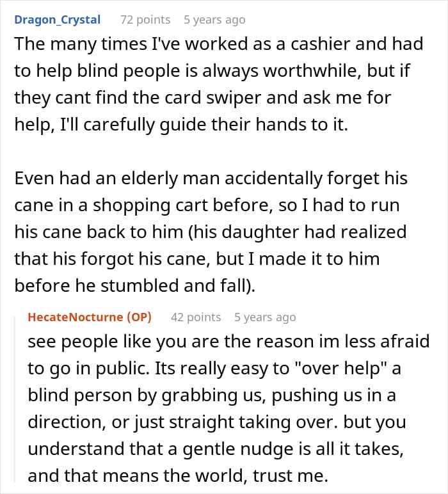Click the line starting "see people like you"

point(228,342)
